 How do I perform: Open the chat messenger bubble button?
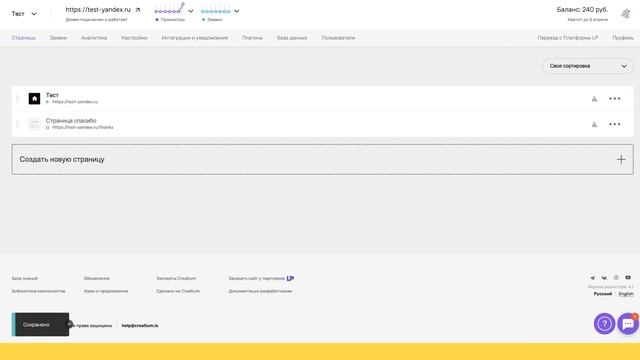point(629,324)
